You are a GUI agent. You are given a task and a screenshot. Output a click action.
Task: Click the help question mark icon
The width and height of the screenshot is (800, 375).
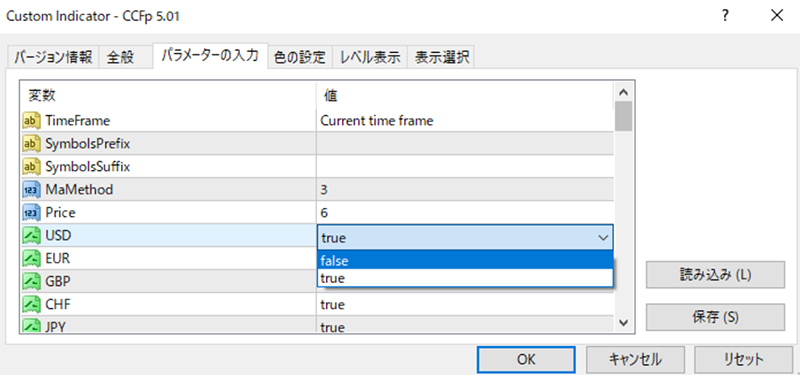pyautogui.click(x=724, y=16)
